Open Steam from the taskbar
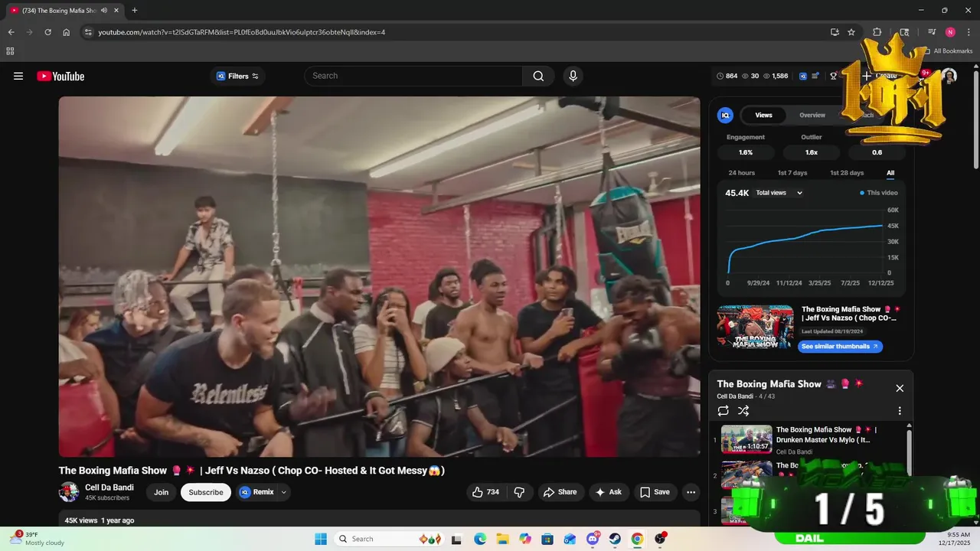 pyautogui.click(x=615, y=539)
